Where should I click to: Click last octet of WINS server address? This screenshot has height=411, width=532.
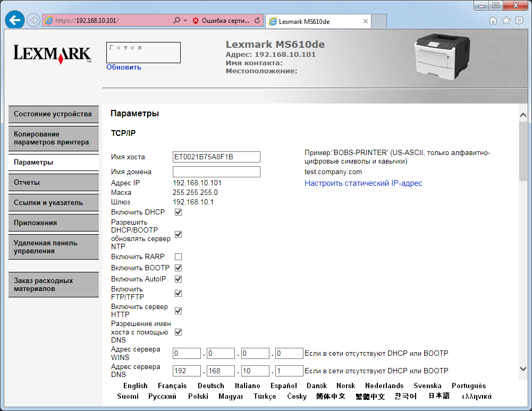[x=289, y=353]
